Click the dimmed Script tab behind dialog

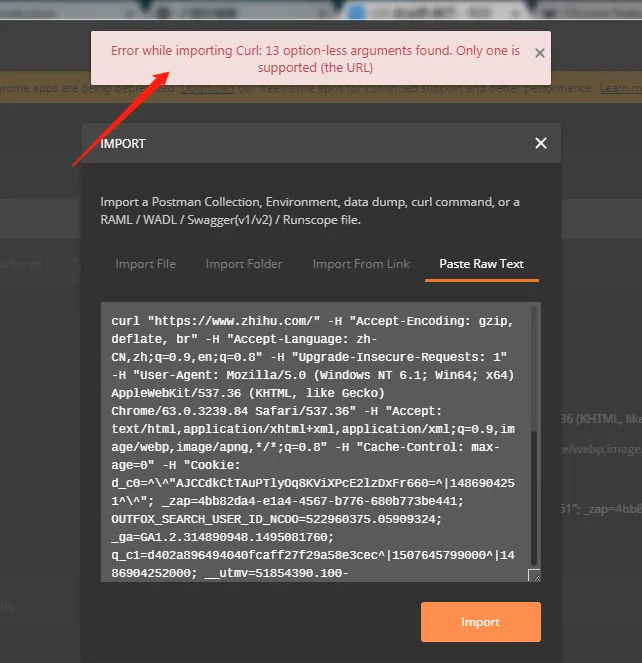click(x=21, y=264)
